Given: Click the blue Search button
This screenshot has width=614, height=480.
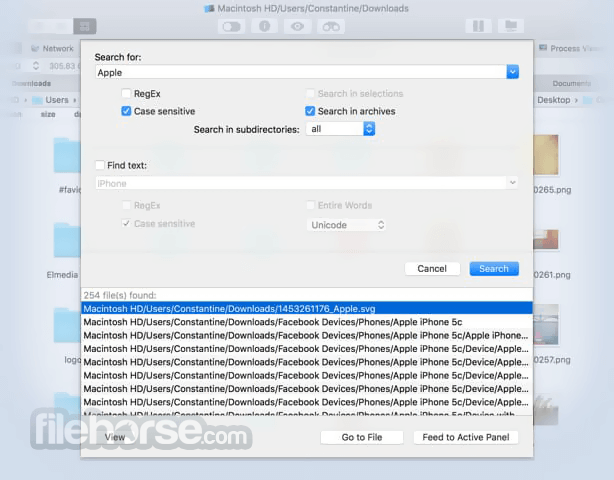Looking at the screenshot, I should pos(494,269).
